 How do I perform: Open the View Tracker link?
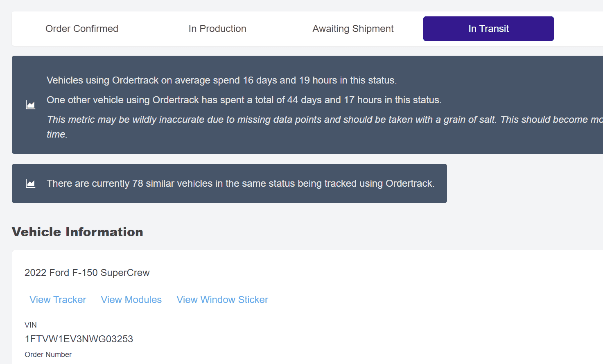pyautogui.click(x=58, y=300)
